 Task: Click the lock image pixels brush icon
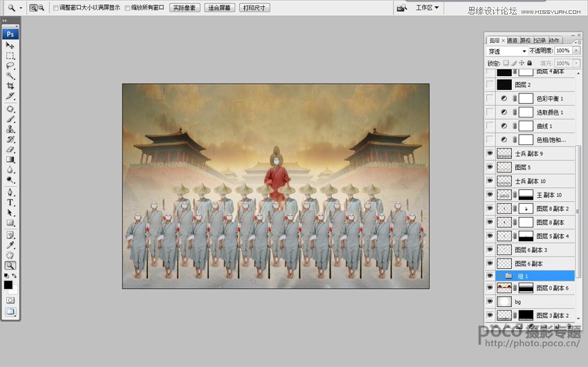514,63
